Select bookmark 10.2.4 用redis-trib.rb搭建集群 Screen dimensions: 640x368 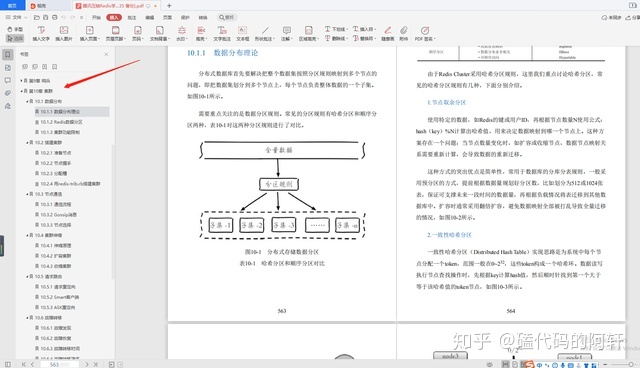[x=70, y=184]
